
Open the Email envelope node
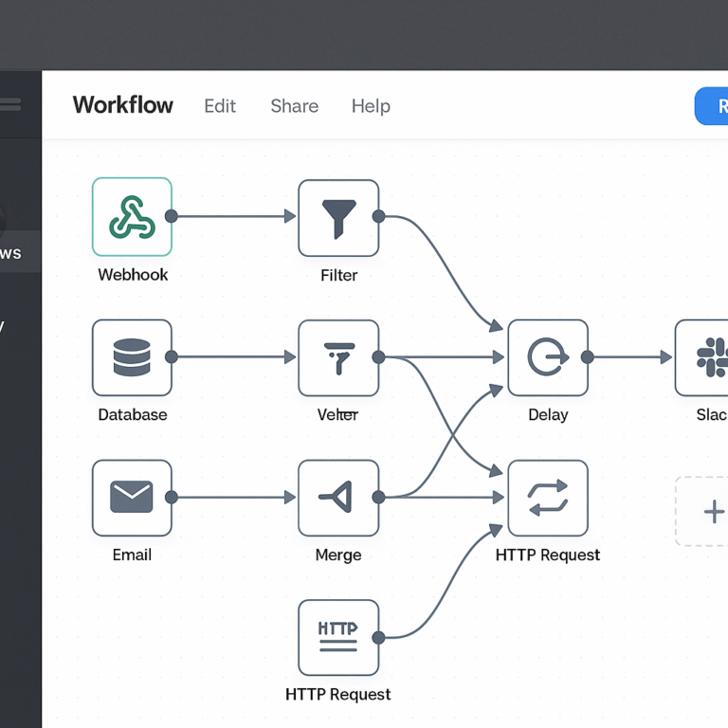coord(132,498)
